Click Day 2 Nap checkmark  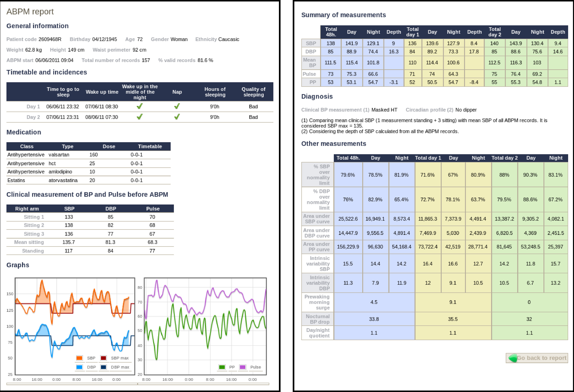pyautogui.click(x=177, y=117)
